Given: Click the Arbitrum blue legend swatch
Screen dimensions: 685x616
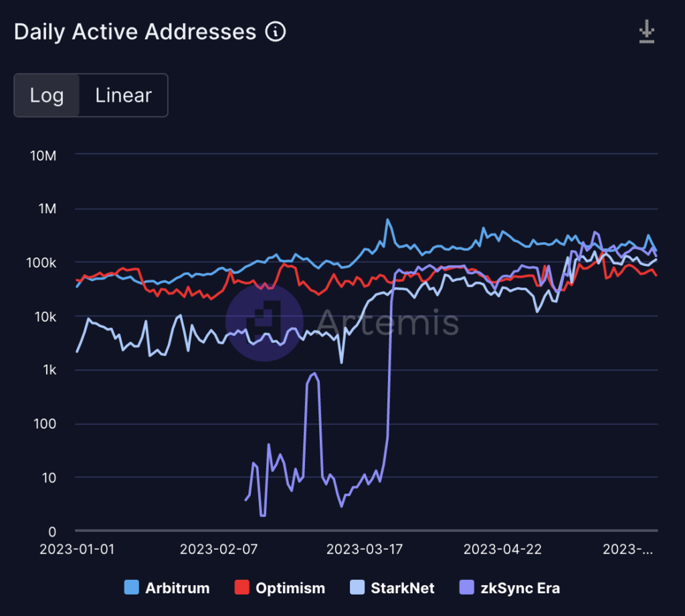Looking at the screenshot, I should (132, 588).
